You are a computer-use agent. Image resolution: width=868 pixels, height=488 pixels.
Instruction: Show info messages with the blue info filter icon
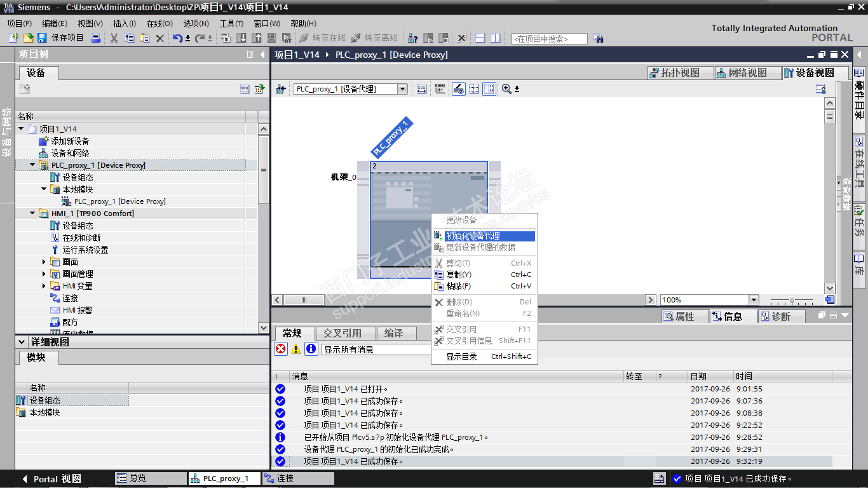(311, 349)
